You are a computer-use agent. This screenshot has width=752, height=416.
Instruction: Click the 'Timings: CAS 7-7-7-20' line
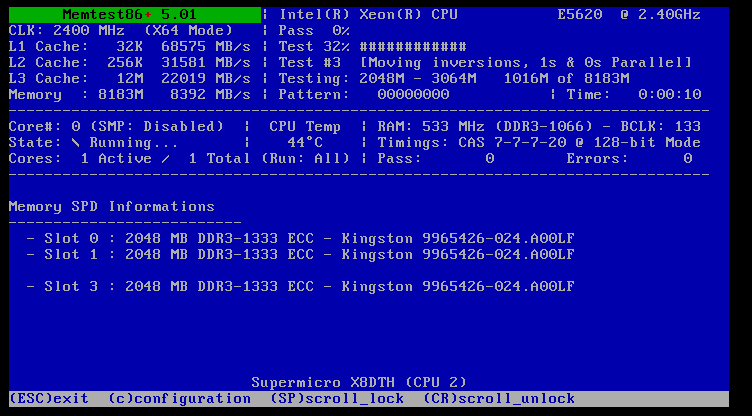[x=539, y=143]
